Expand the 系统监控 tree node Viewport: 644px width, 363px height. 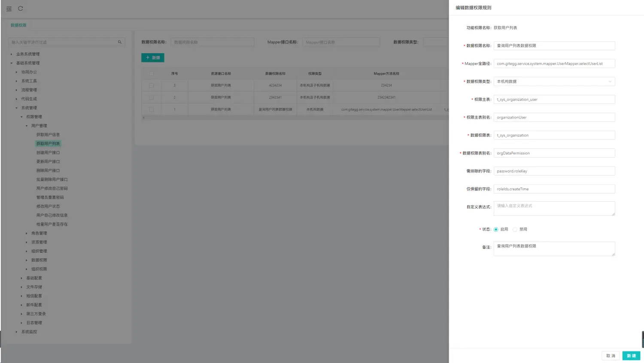pyautogui.click(x=16, y=332)
